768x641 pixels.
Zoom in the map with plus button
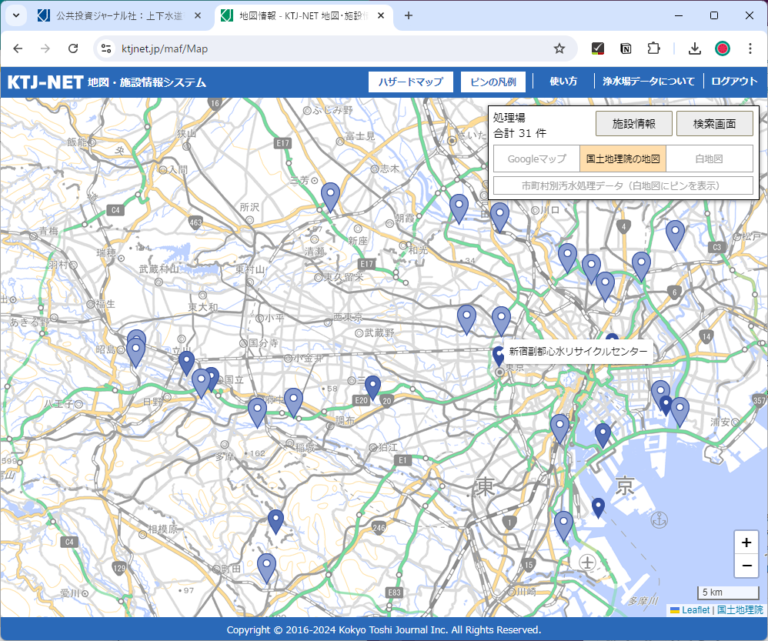pos(746,542)
